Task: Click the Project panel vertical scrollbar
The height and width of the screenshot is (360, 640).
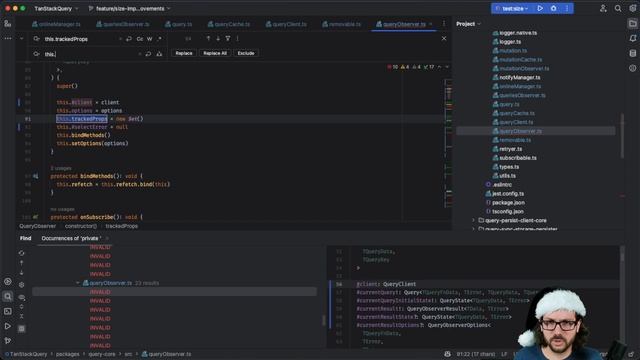Action: 622,135
